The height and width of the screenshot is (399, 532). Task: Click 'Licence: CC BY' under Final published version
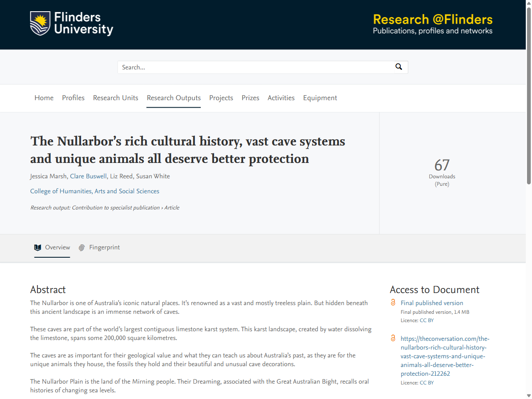click(417, 320)
